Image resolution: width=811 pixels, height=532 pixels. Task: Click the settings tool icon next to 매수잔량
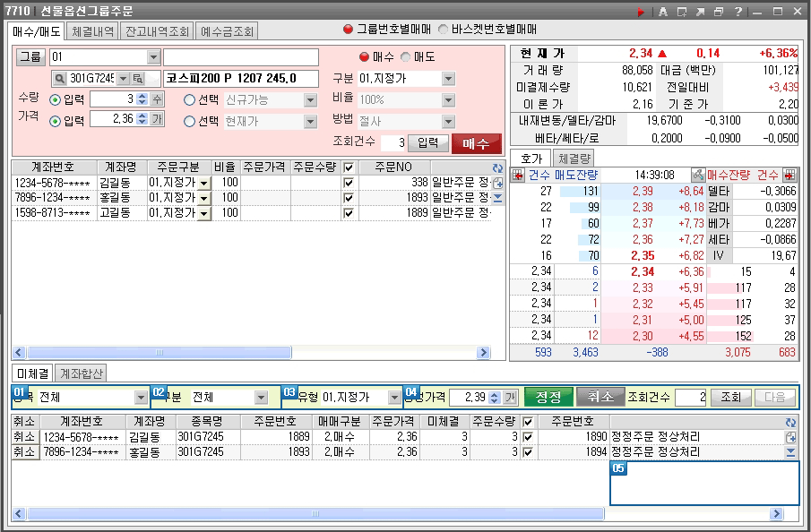click(697, 175)
